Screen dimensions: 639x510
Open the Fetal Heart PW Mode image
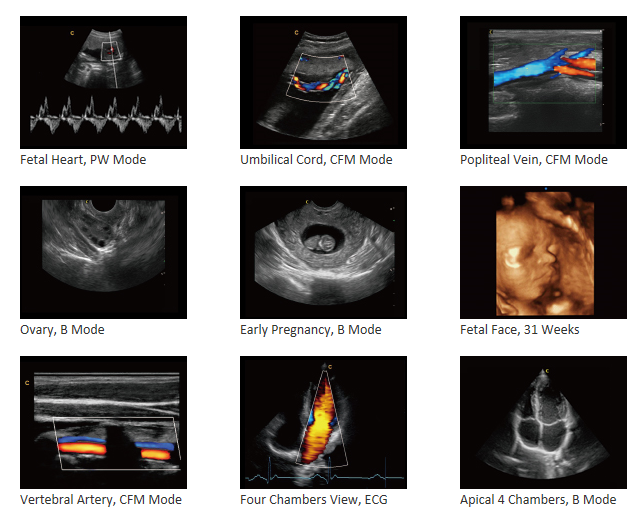point(104,82)
